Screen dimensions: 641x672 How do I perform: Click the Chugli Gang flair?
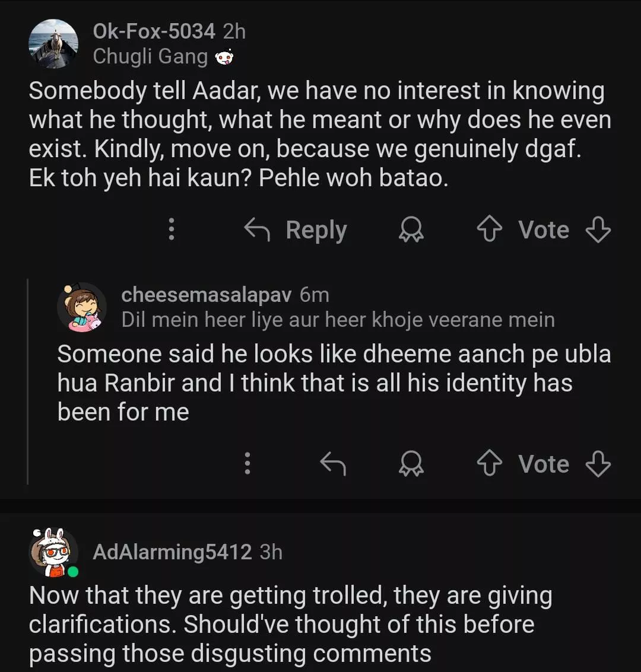150,56
